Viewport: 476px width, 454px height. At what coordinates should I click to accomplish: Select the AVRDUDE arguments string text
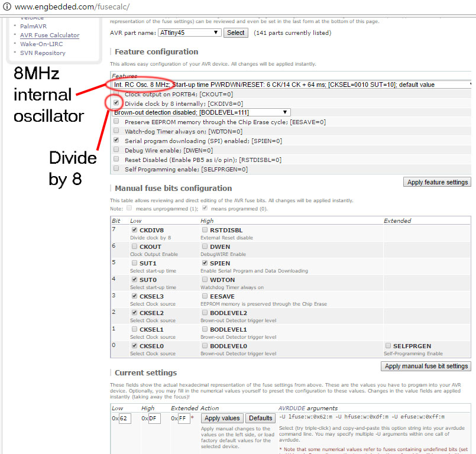(x=362, y=417)
